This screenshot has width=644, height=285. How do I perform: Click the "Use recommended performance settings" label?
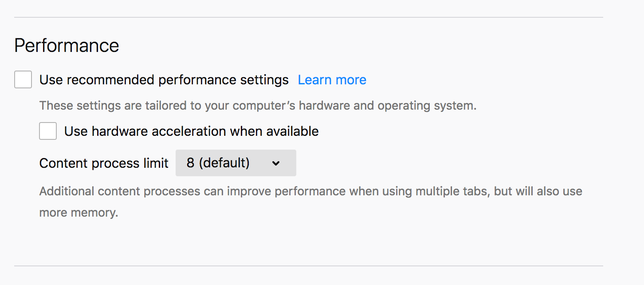pyautogui.click(x=164, y=80)
